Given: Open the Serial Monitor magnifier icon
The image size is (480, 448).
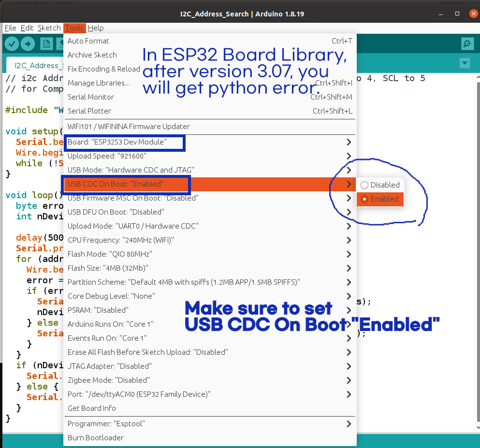Looking at the screenshot, I should (x=467, y=44).
